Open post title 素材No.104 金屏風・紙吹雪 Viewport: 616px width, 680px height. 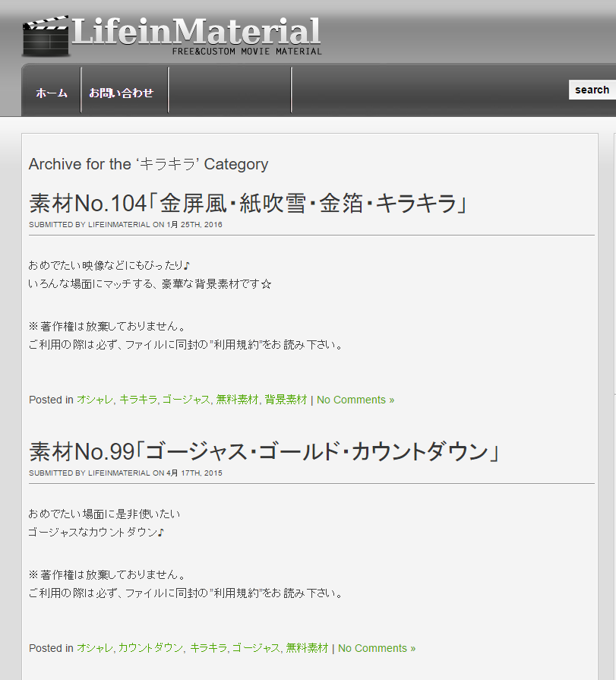[247, 204]
